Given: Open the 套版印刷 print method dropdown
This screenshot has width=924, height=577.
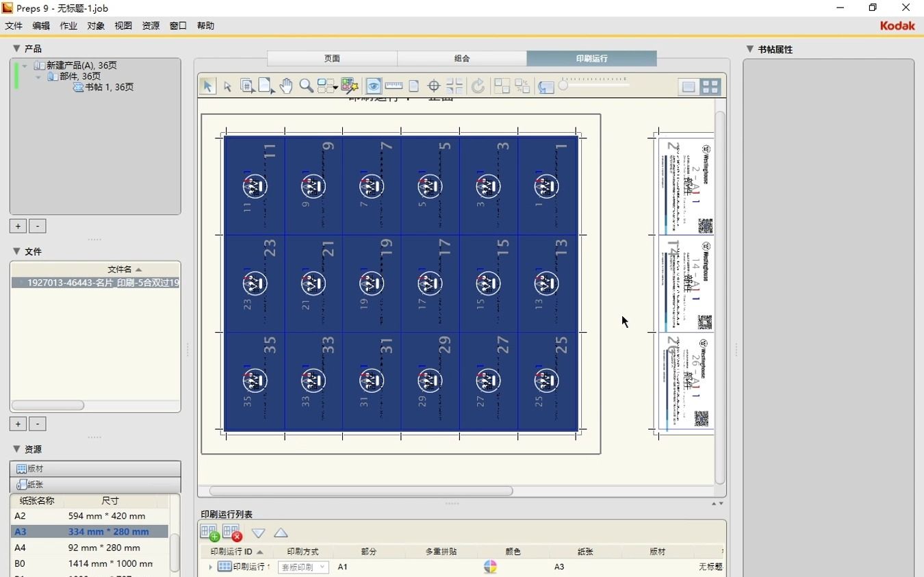Looking at the screenshot, I should [303, 567].
